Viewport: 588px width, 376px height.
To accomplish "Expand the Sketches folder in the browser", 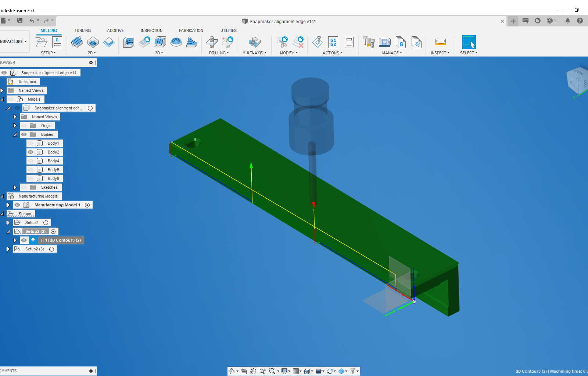I will click(14, 187).
